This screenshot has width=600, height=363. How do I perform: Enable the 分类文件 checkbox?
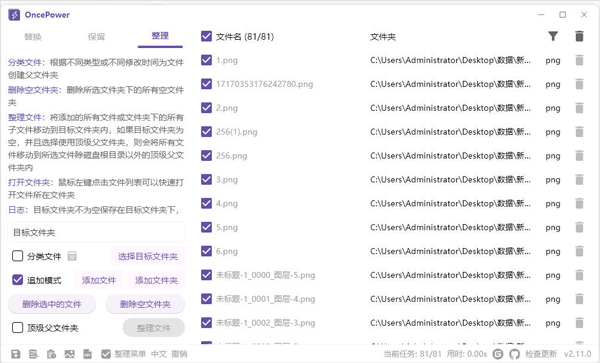(18, 256)
